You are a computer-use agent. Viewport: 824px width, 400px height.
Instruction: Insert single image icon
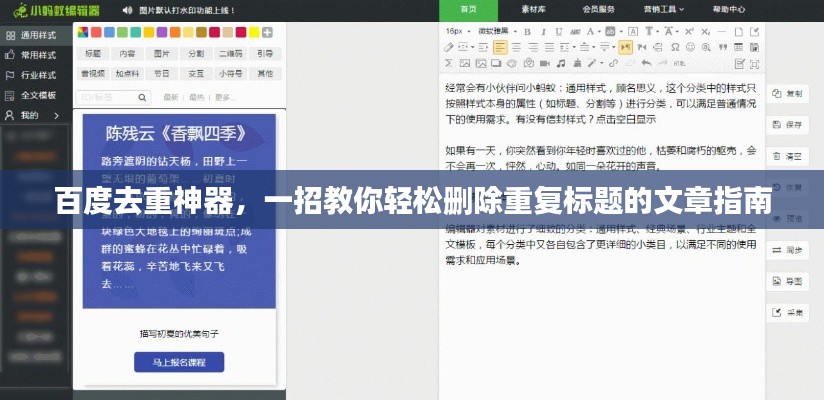465,63
